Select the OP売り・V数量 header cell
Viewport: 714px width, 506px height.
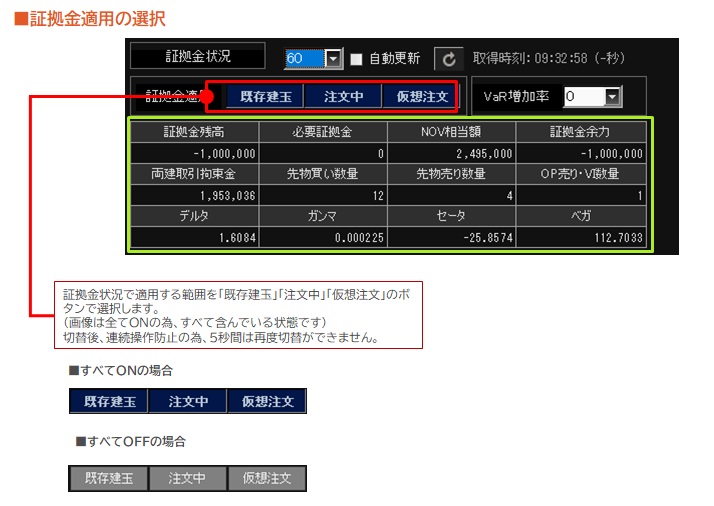(x=581, y=174)
